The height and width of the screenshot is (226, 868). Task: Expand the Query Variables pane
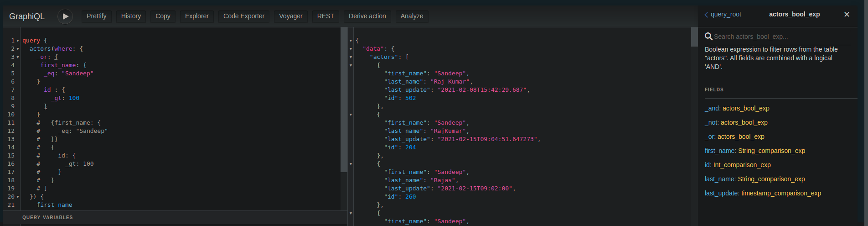pos(175,217)
